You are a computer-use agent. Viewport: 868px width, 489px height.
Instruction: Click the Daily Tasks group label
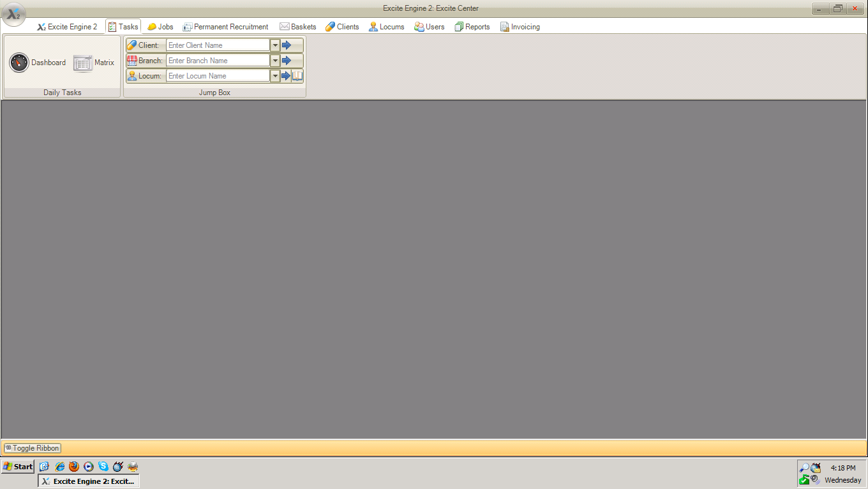[x=62, y=93]
